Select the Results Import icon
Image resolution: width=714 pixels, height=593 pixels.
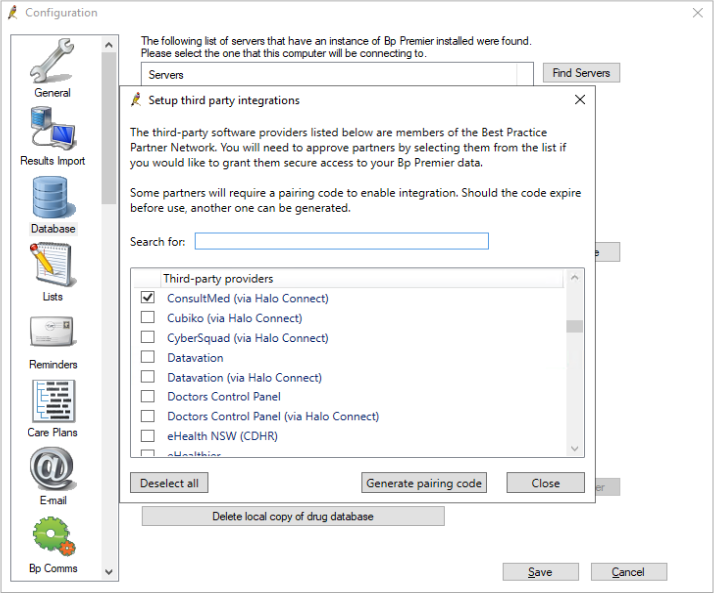[x=52, y=130]
